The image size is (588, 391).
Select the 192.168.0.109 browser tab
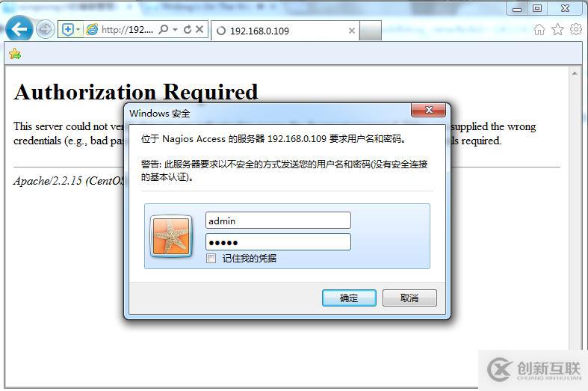point(285,31)
